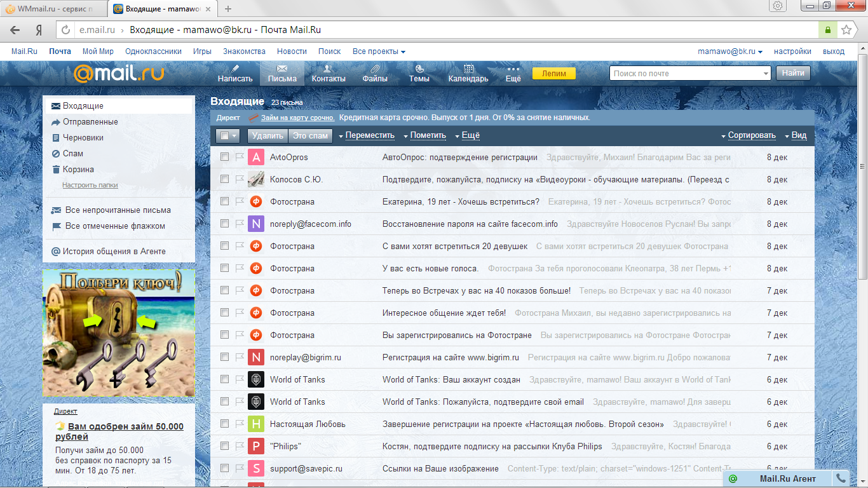Select the checkbox for noreply@facecom.info message
The image size is (868, 488).
224,224
